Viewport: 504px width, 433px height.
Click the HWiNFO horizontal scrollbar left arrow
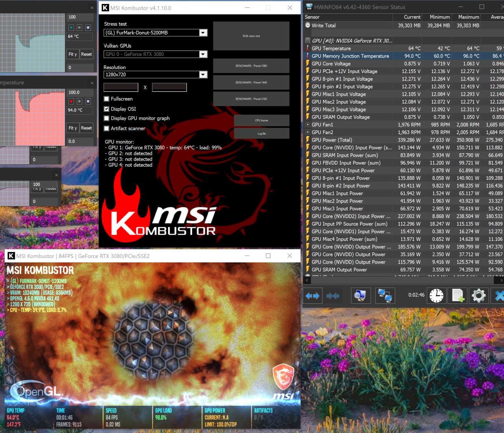tap(307, 280)
